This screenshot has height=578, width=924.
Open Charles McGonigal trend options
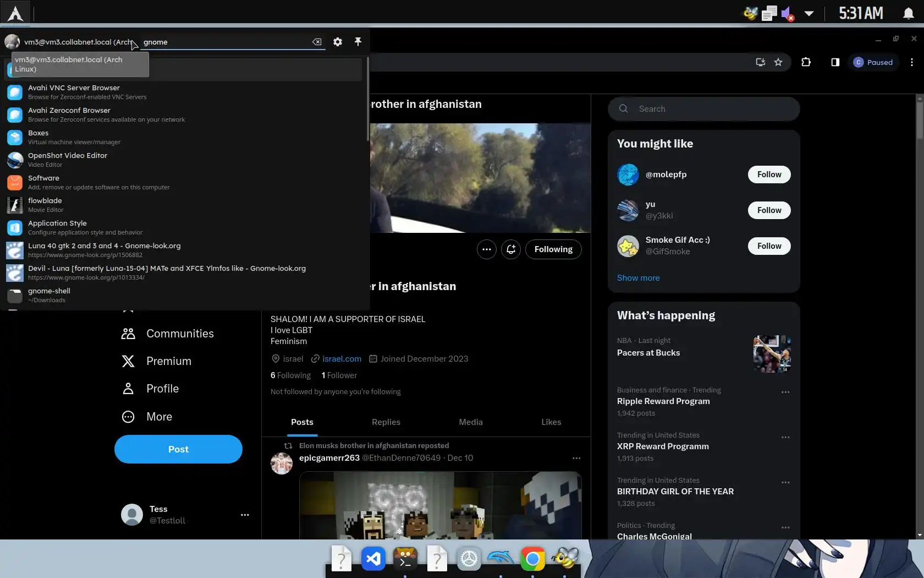785,527
